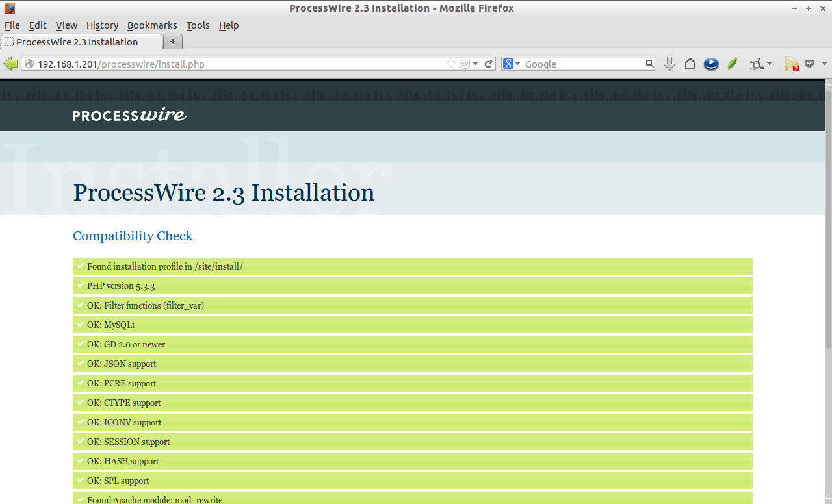Click the Firefox icon in the title bar
832x504 pixels.
click(x=9, y=8)
